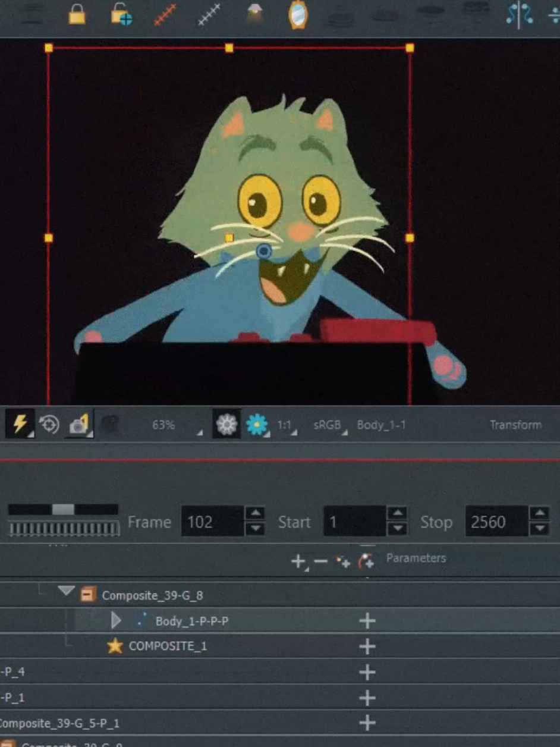Decrease Frame value with down arrow
This screenshot has height=747, width=560.
[x=255, y=529]
